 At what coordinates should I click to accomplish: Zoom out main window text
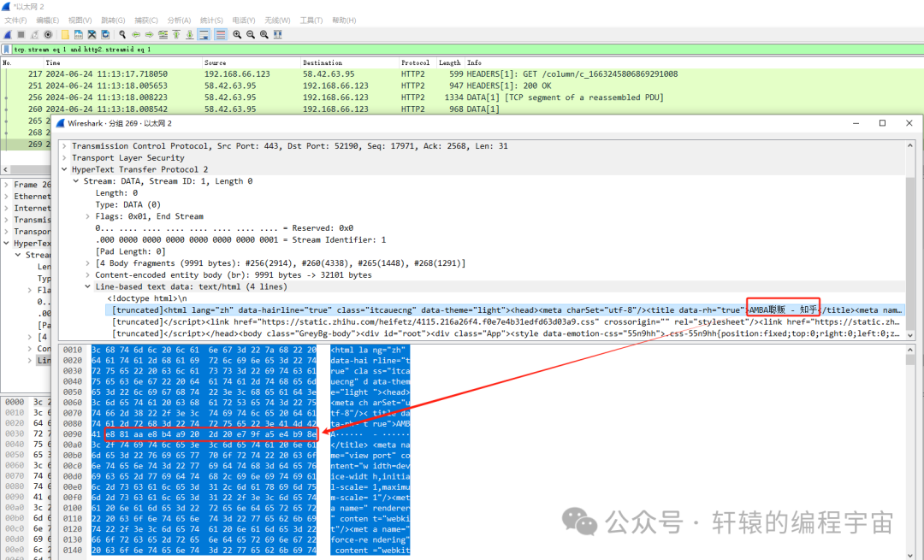click(x=251, y=35)
